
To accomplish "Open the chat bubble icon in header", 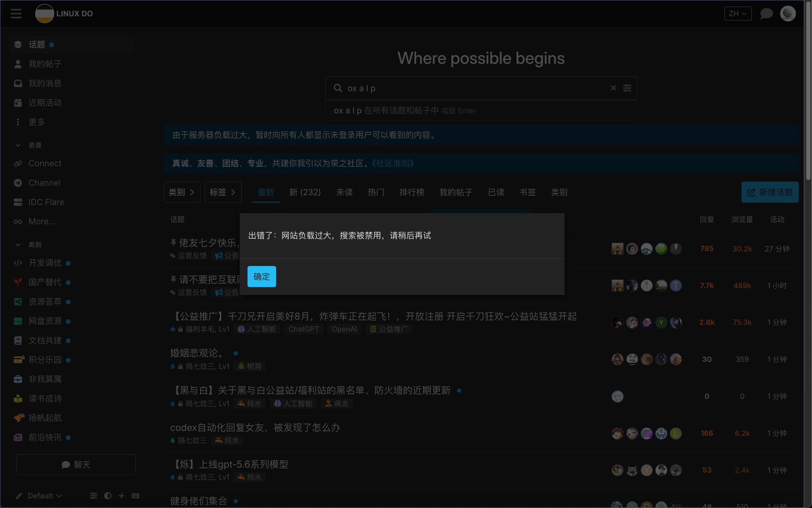I will 766,14.
